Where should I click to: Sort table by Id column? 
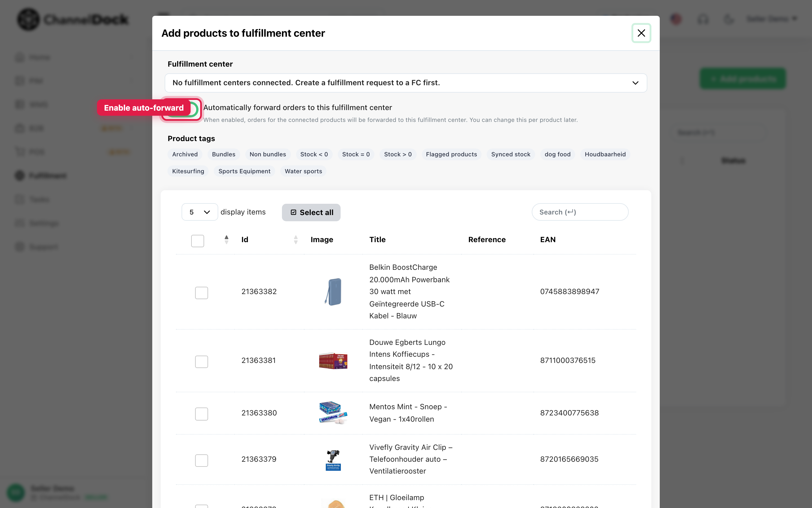click(245, 240)
